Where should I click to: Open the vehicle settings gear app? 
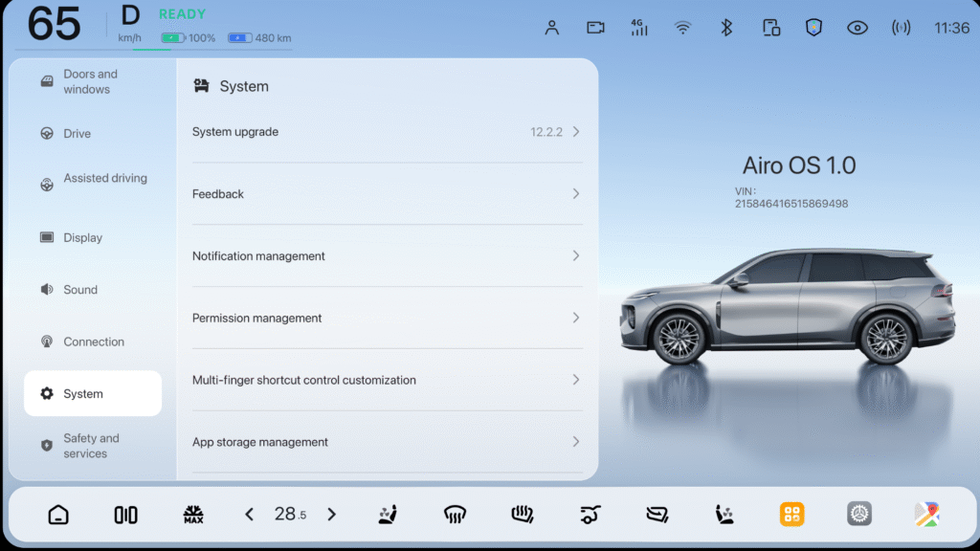859,514
